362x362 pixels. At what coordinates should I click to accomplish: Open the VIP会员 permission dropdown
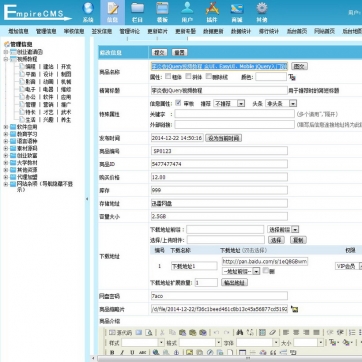[349, 266]
